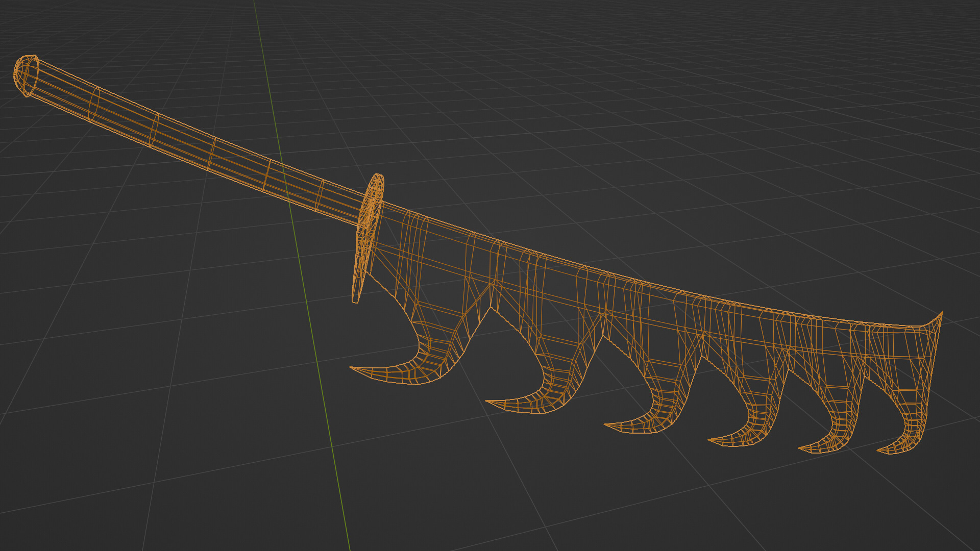The height and width of the screenshot is (551, 980).
Task: Click the notch peak between first and second teeth
Action: click(491, 308)
